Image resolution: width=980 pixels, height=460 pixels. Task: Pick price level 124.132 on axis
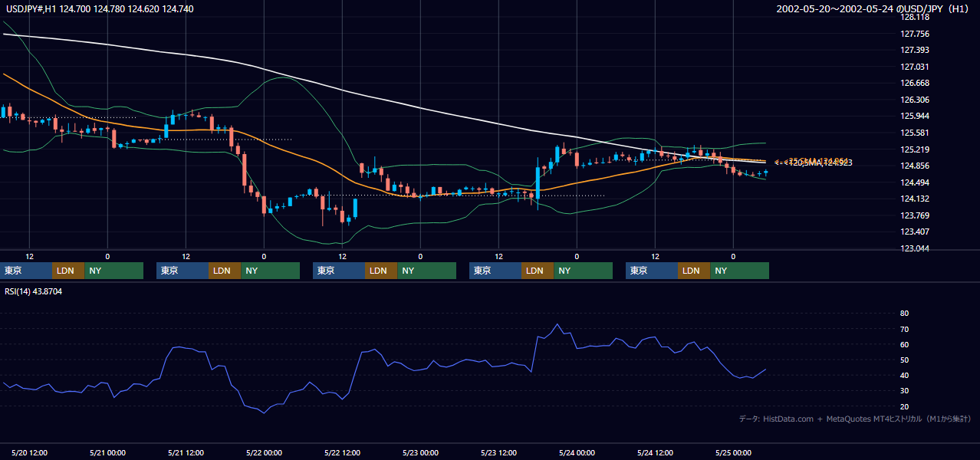915,199
